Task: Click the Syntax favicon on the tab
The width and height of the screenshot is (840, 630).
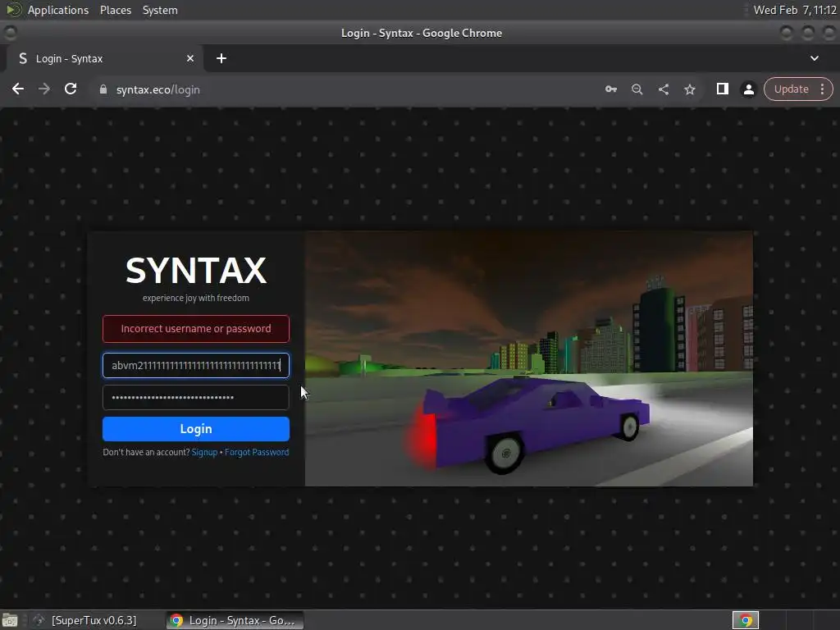Action: [x=22, y=58]
